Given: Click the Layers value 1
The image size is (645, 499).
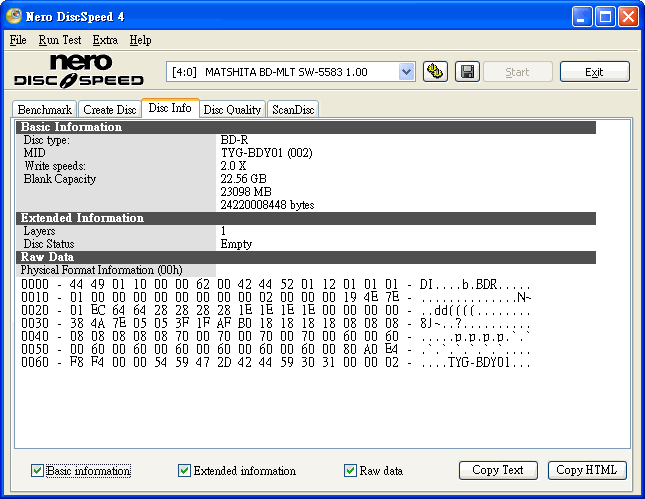Looking at the screenshot, I should [223, 231].
